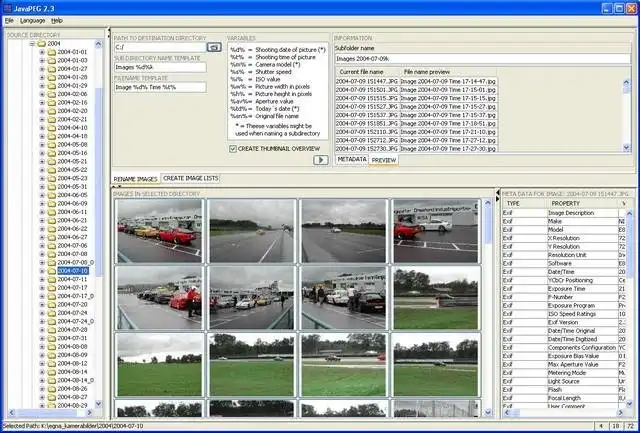Click the PROPERTY column header in metadata table
Image resolution: width=640 pixels, height=433 pixels.
tap(582, 203)
